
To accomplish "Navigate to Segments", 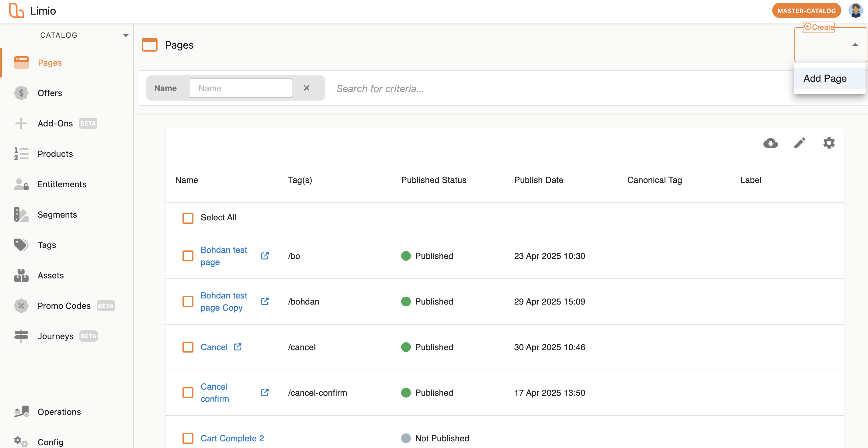I will tap(57, 215).
